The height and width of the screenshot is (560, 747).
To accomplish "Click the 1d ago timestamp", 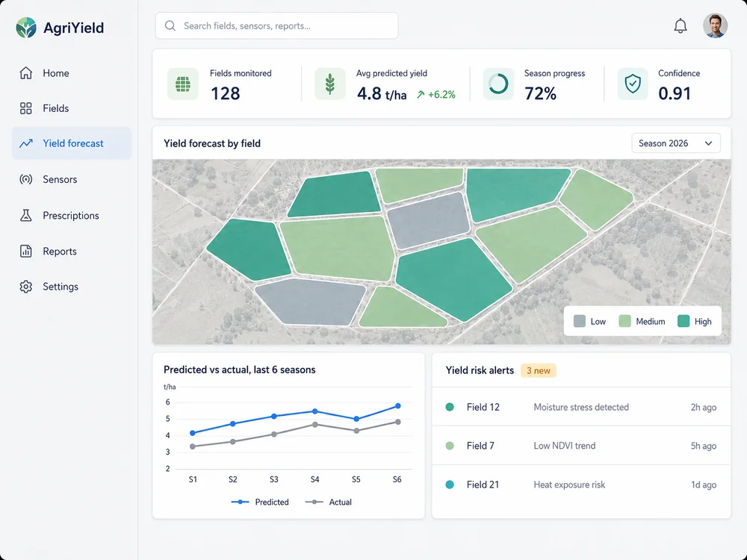I will [x=704, y=485].
